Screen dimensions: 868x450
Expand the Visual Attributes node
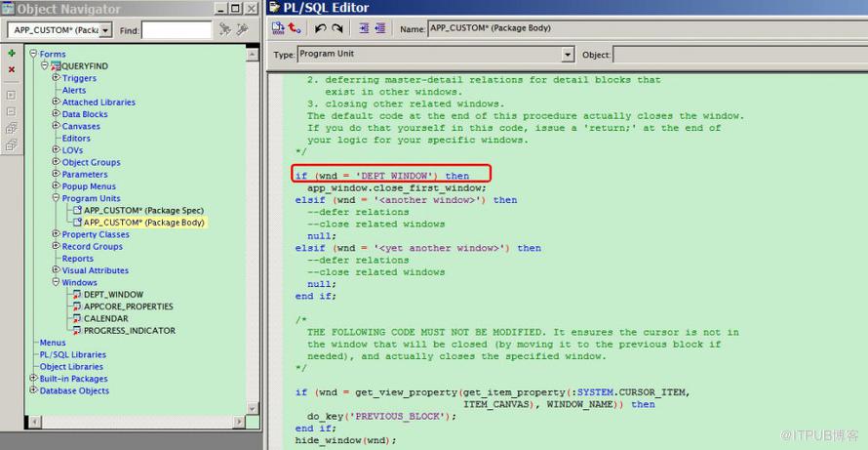56,269
